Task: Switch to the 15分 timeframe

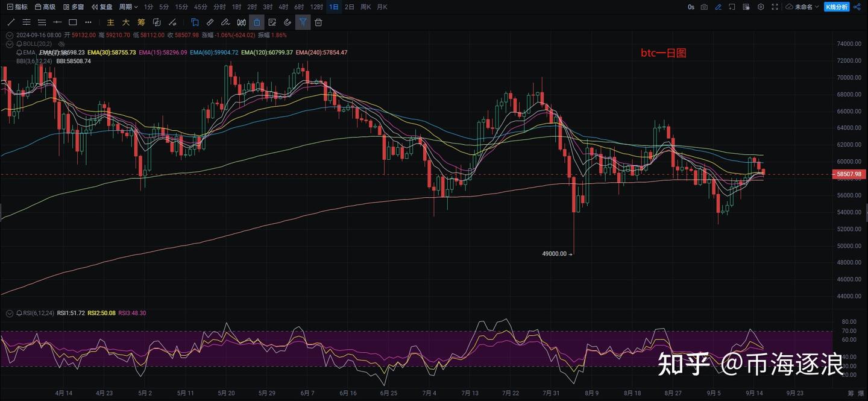Action: [x=181, y=7]
